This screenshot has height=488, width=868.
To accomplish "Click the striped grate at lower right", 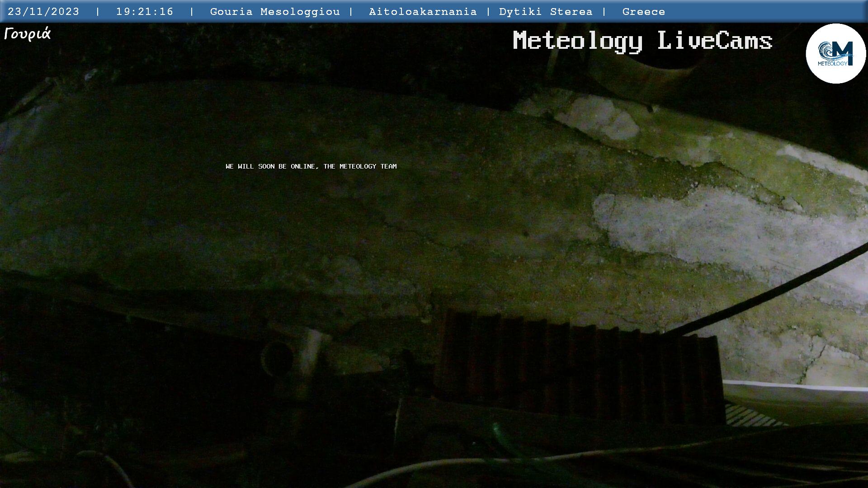I will (750, 416).
